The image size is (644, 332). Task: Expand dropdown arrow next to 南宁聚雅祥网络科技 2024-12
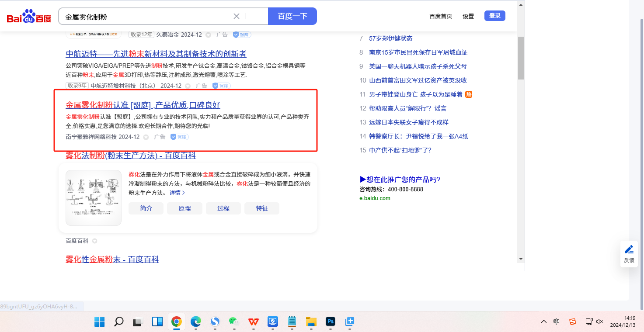pyautogui.click(x=146, y=137)
